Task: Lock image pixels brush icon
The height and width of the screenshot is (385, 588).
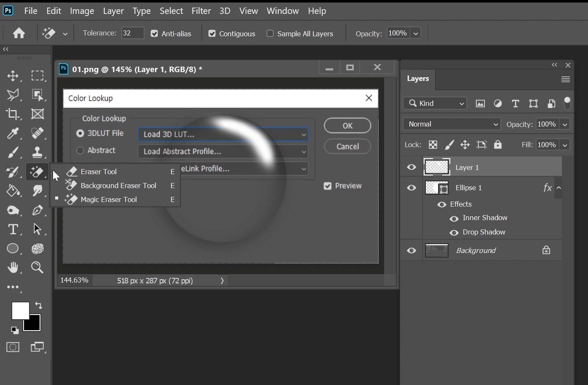Action: click(449, 145)
